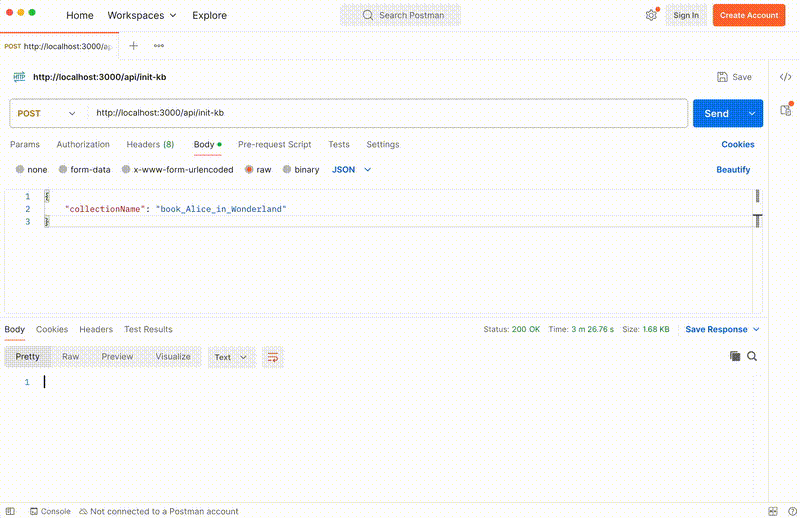The image size is (800, 518).
Task: Open the Headers (8) request tab
Action: coord(150,144)
